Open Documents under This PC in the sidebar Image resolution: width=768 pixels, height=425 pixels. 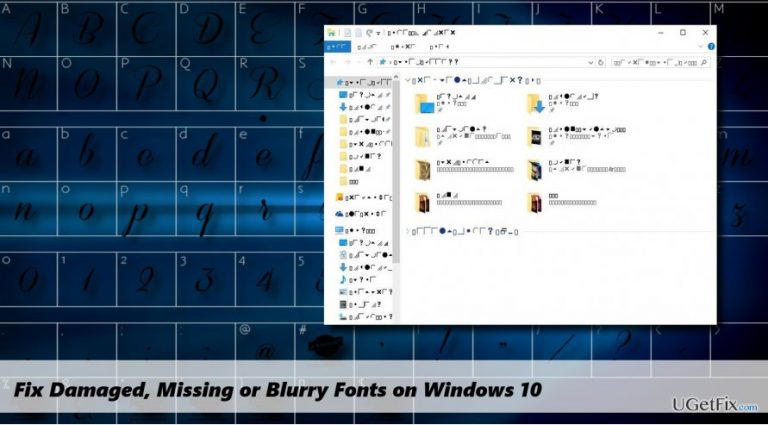pyautogui.click(x=366, y=255)
